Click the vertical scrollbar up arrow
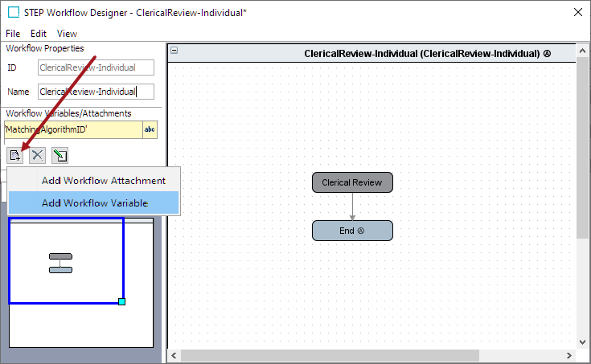The width and height of the screenshot is (591, 364). (582, 52)
